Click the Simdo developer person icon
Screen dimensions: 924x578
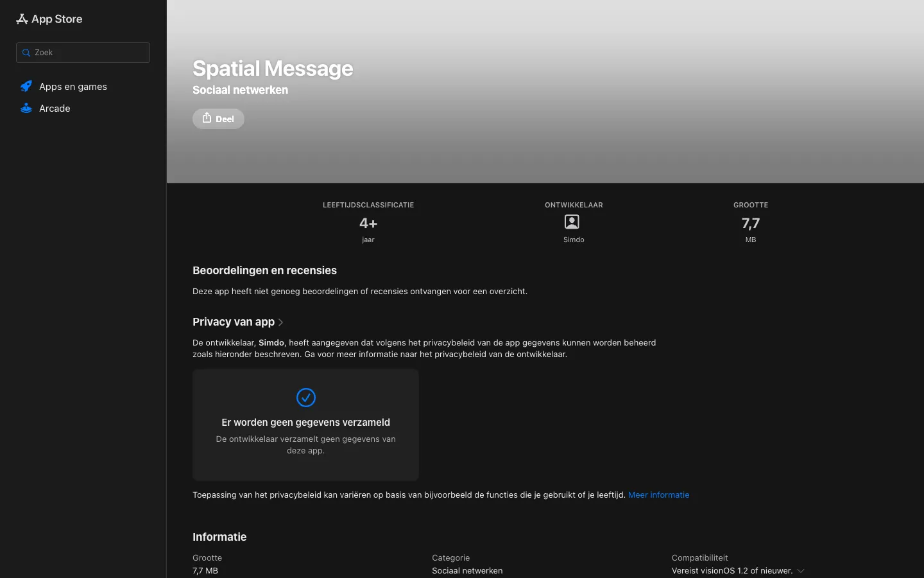pos(572,222)
